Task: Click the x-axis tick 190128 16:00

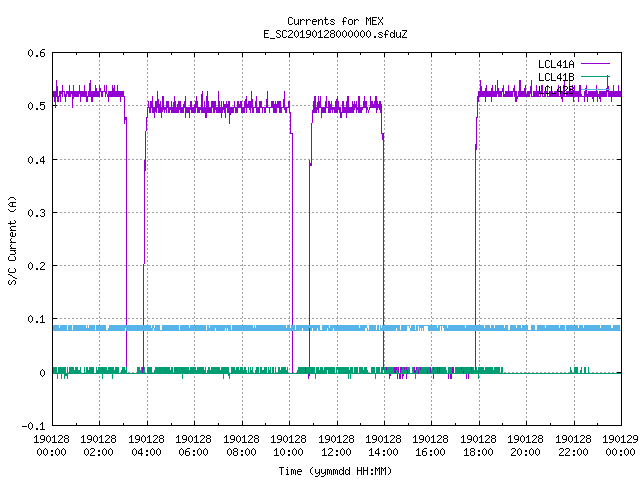Action: [431, 446]
